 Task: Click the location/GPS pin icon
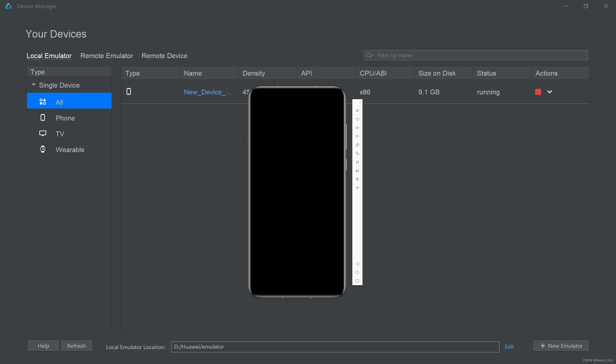click(357, 179)
